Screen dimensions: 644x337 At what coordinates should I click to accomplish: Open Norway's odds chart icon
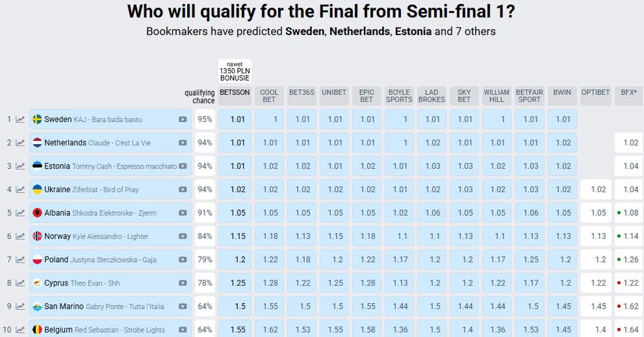click(x=20, y=236)
